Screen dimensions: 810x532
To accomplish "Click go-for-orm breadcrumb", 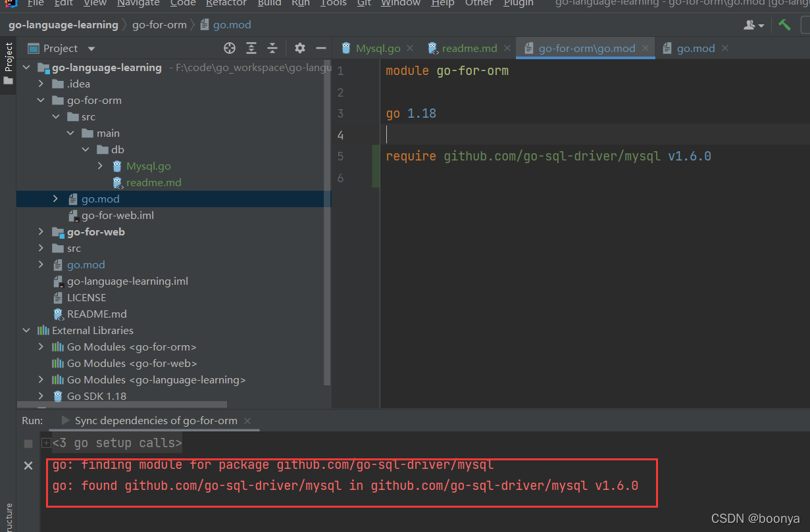I will coord(159,26).
